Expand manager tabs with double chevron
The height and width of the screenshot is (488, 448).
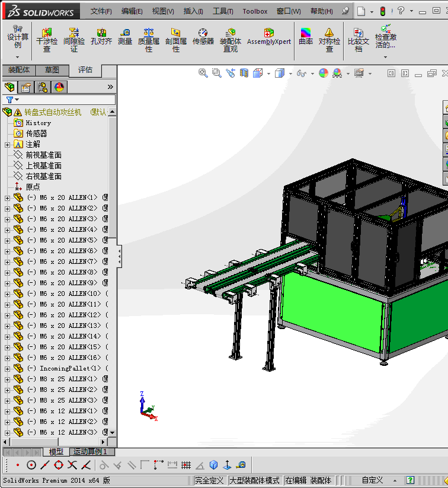(110, 87)
